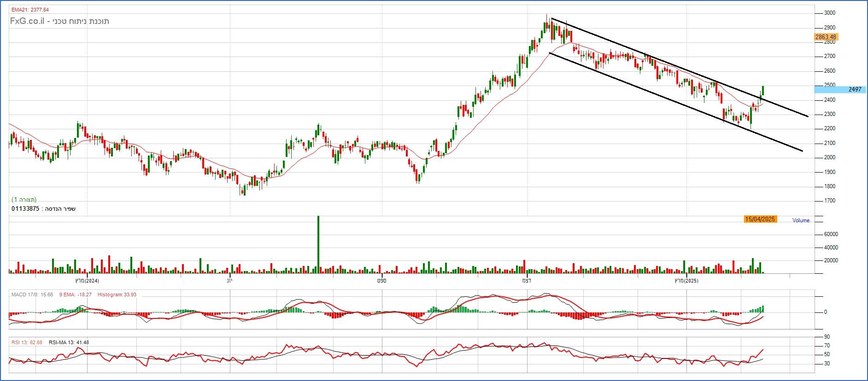Click the 30 level on RSI axis
Image resolution: width=868 pixels, height=381 pixels.
click(827, 364)
